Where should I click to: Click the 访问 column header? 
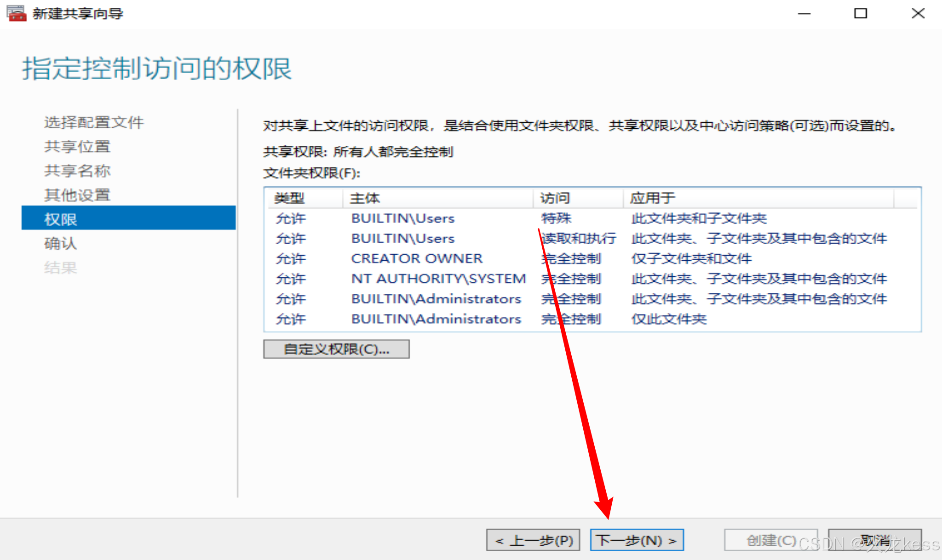(x=555, y=198)
